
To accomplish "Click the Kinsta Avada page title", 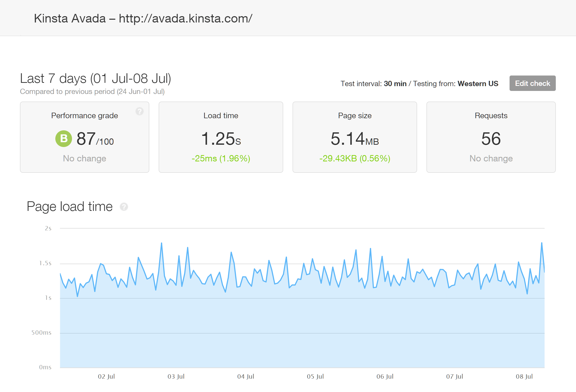I will 143,18.
